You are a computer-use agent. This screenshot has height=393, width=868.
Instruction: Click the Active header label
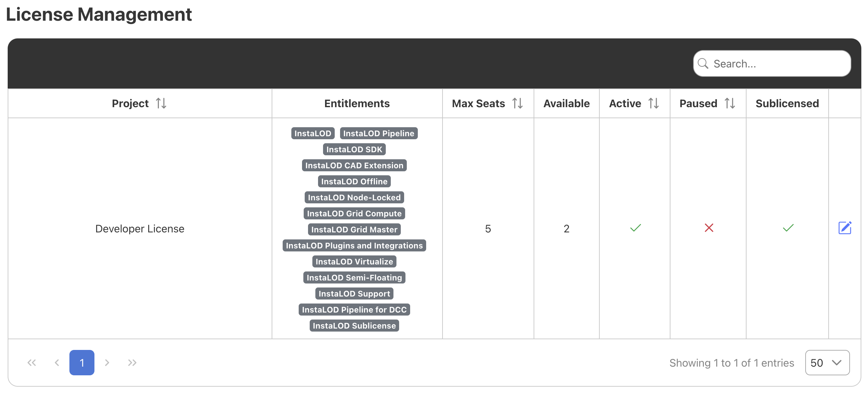tap(625, 103)
